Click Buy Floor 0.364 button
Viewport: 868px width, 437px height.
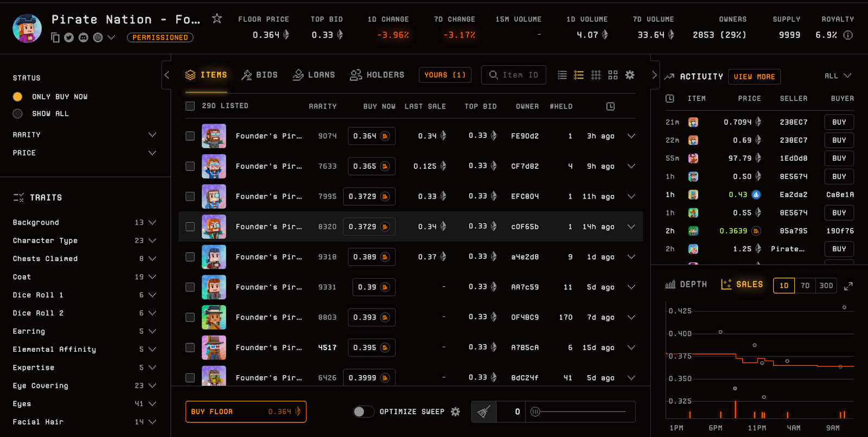coord(246,411)
